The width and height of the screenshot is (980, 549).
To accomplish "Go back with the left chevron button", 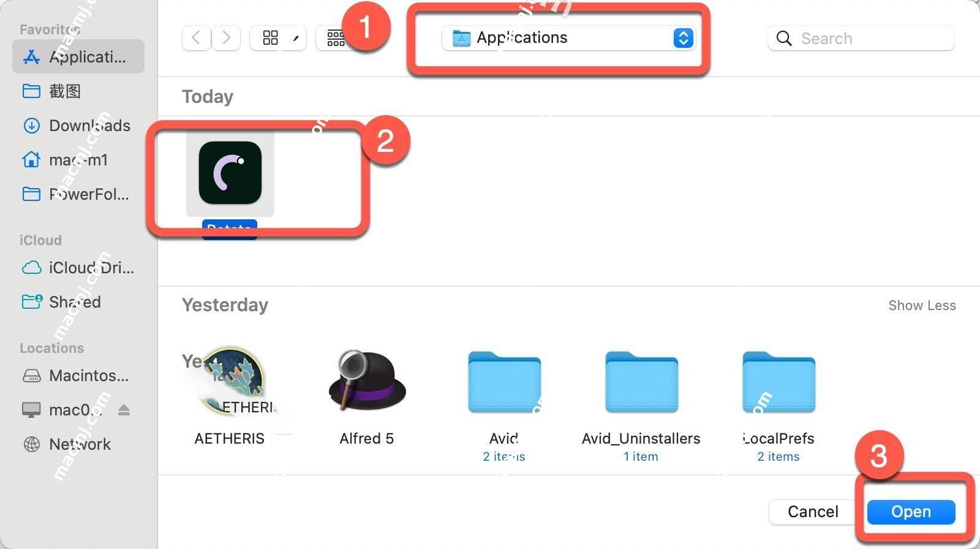I will tap(197, 38).
